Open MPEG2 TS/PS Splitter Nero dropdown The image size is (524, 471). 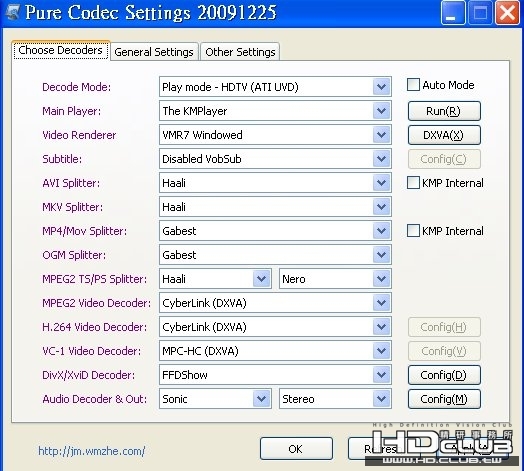point(335,279)
